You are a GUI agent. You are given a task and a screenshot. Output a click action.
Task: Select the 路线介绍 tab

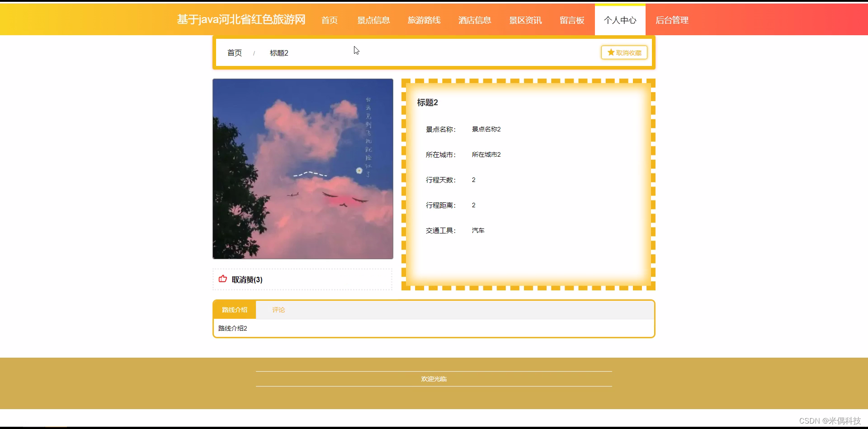[x=234, y=310]
